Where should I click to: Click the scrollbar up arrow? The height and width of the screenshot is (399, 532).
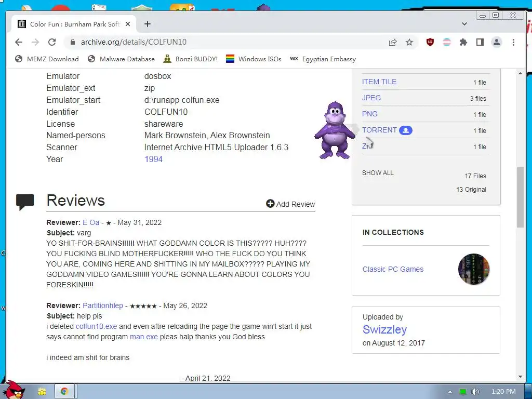[520, 73]
